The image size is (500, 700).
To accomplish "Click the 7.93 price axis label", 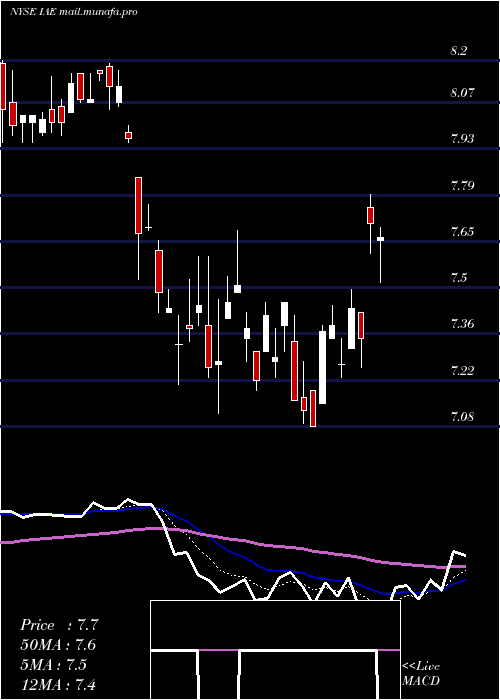I will point(462,139).
